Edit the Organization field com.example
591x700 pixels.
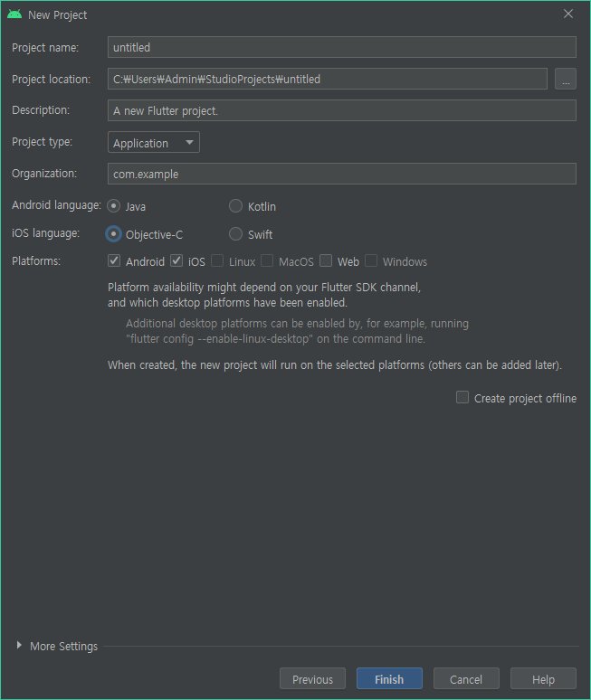pos(342,175)
